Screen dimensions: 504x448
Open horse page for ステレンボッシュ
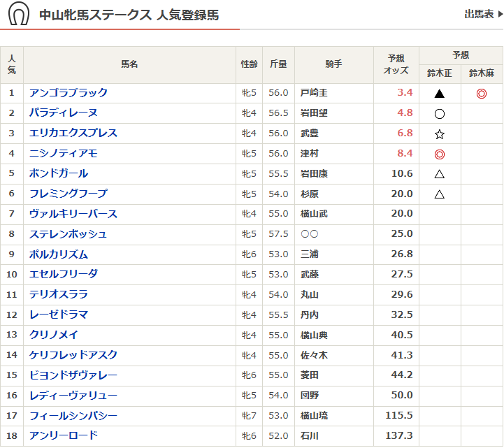pos(69,234)
